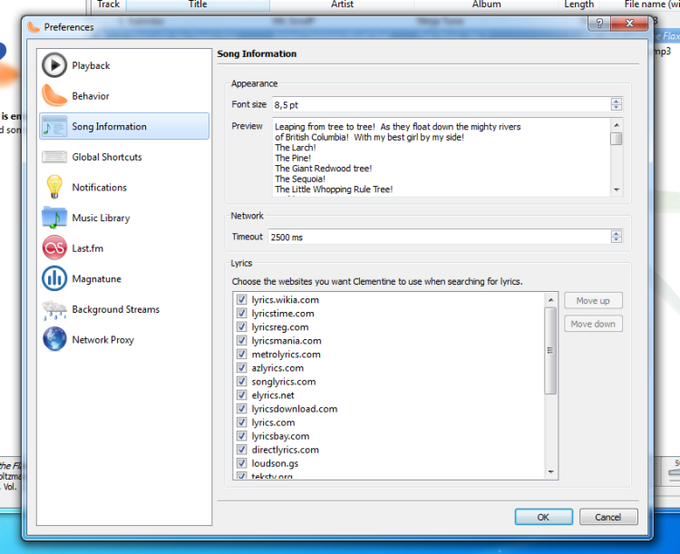Toggle azlyrics.com checkbox

pos(242,368)
